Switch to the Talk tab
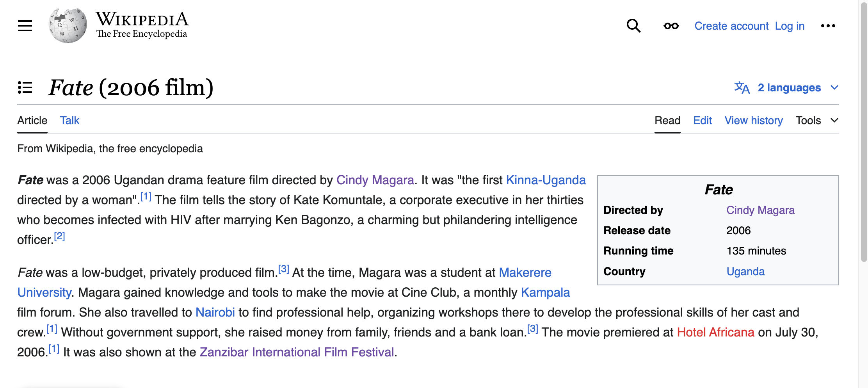The height and width of the screenshot is (388, 868). pos(69,120)
